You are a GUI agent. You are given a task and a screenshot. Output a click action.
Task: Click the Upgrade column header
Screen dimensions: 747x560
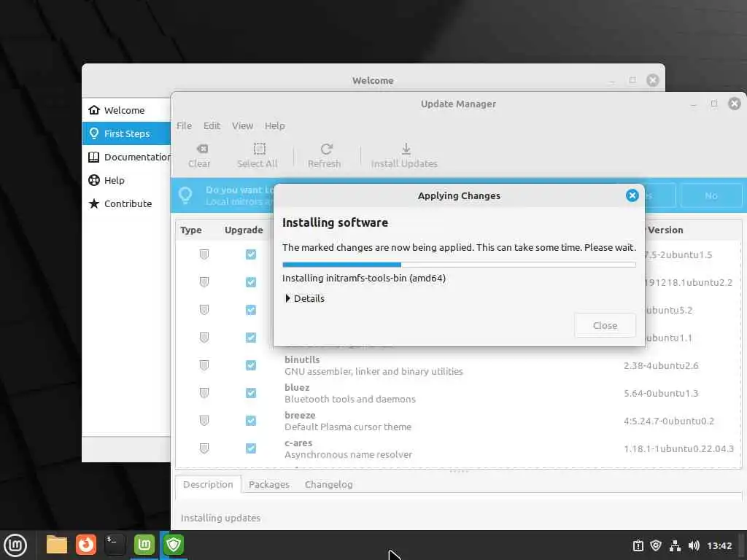(244, 230)
